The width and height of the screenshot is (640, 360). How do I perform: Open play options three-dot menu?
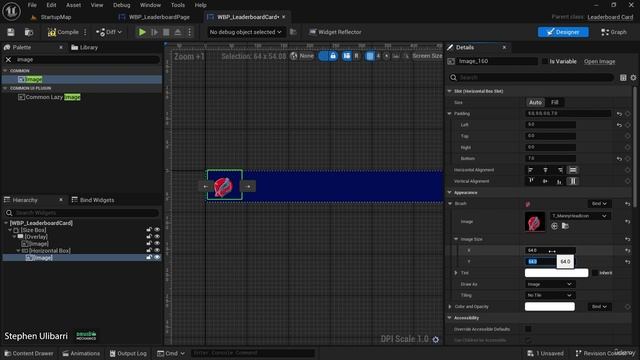pyautogui.click(x=189, y=32)
